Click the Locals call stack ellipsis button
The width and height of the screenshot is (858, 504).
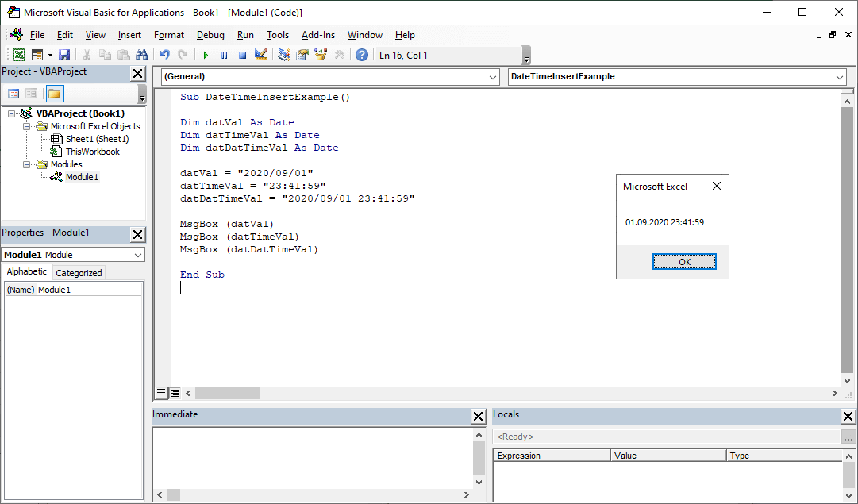click(x=848, y=437)
